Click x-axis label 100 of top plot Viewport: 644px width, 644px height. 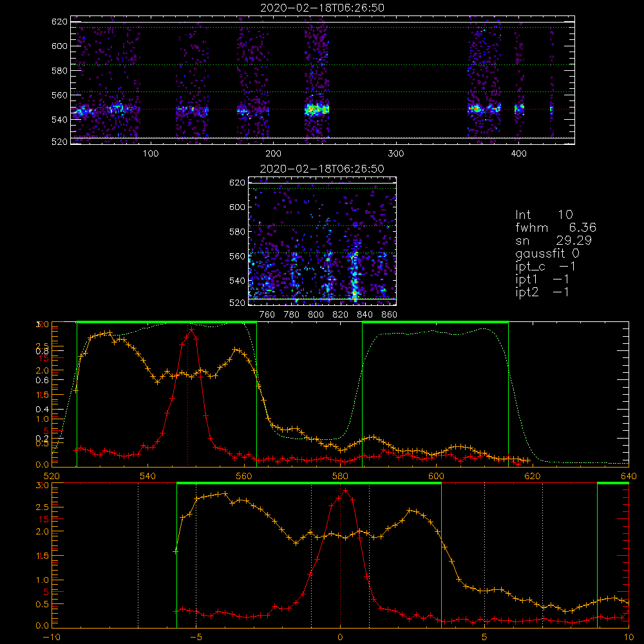click(151, 154)
